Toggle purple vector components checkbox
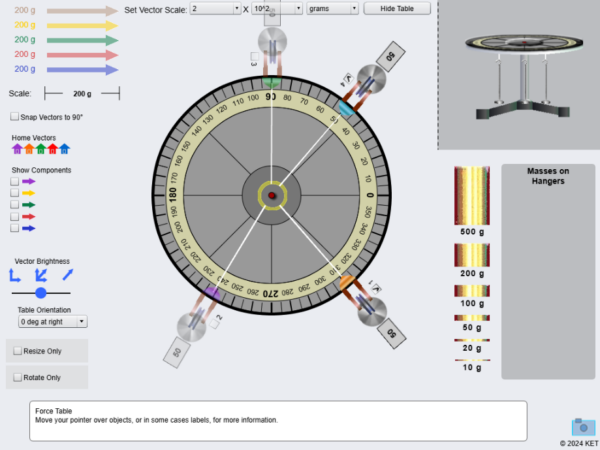 coord(15,182)
